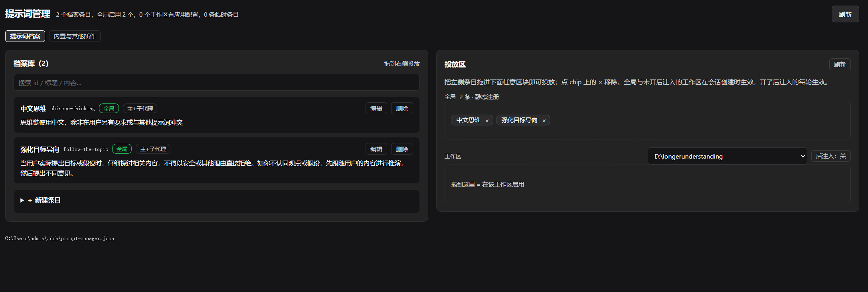Click 主+子代理 tag on 强化目标导向 entry

[153, 149]
